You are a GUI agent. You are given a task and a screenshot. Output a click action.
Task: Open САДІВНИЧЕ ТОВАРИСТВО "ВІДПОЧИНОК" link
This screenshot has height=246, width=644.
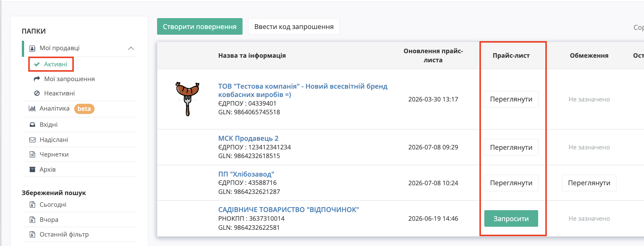coord(288,209)
